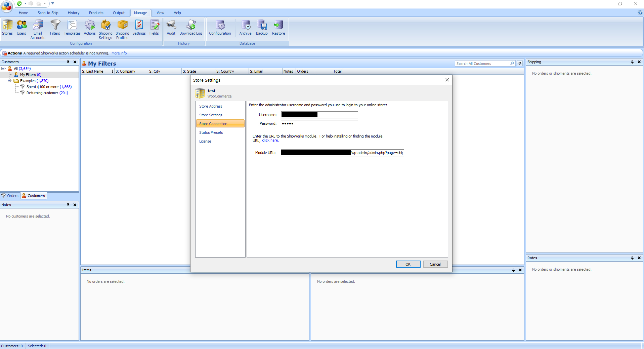Viewport: 644px width, 349px height.
Task: Open the green download button dropdown arrow
Action: click(x=25, y=3)
